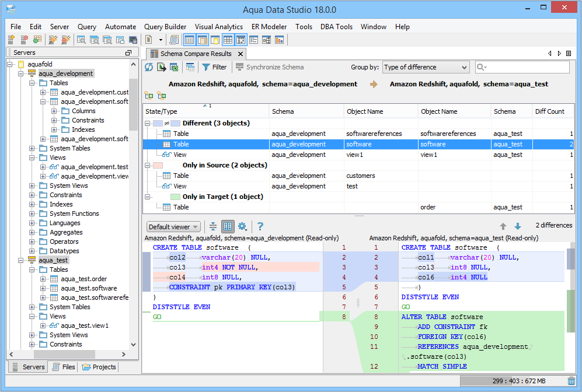
Task: Click the dark terminal window toolbar icon
Action: click(133, 40)
